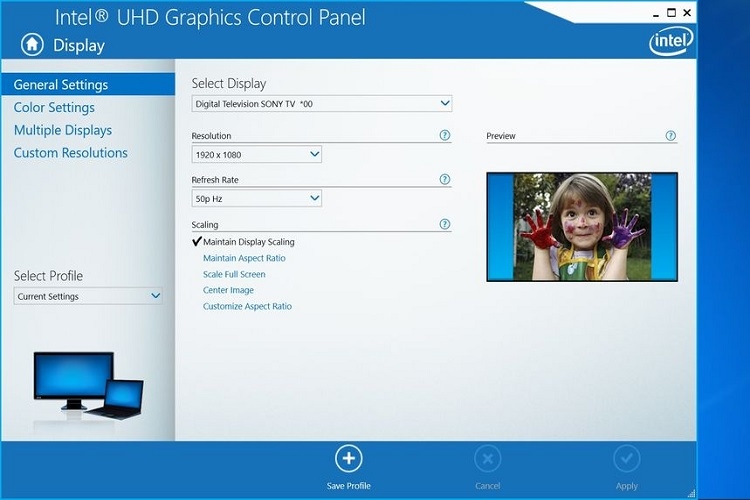This screenshot has width=750, height=500.
Task: Click the Cancel label
Action: pyautogui.click(x=487, y=486)
